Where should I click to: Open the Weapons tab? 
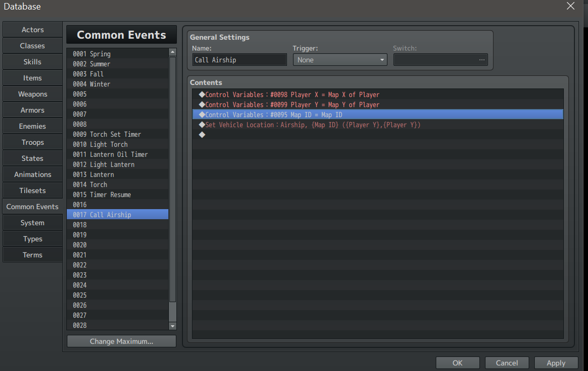coord(33,94)
